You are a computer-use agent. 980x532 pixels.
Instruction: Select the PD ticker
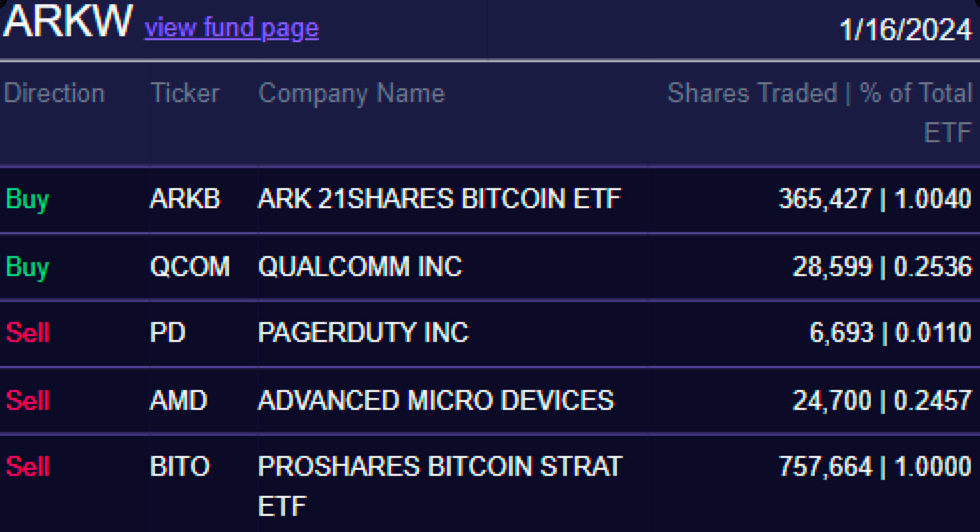tap(168, 333)
